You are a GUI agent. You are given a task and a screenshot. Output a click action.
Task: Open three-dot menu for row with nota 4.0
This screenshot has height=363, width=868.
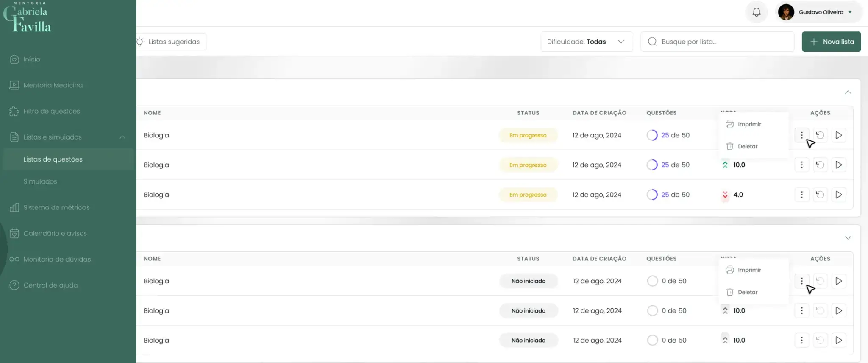(802, 195)
